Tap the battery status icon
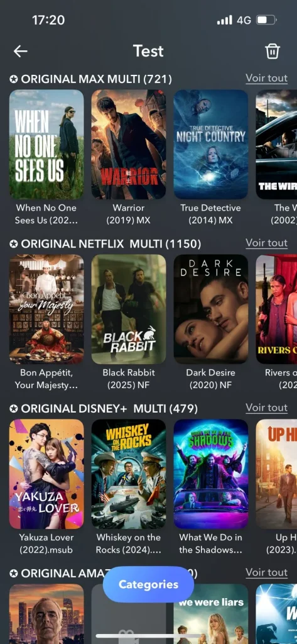297x644 pixels. click(267, 19)
